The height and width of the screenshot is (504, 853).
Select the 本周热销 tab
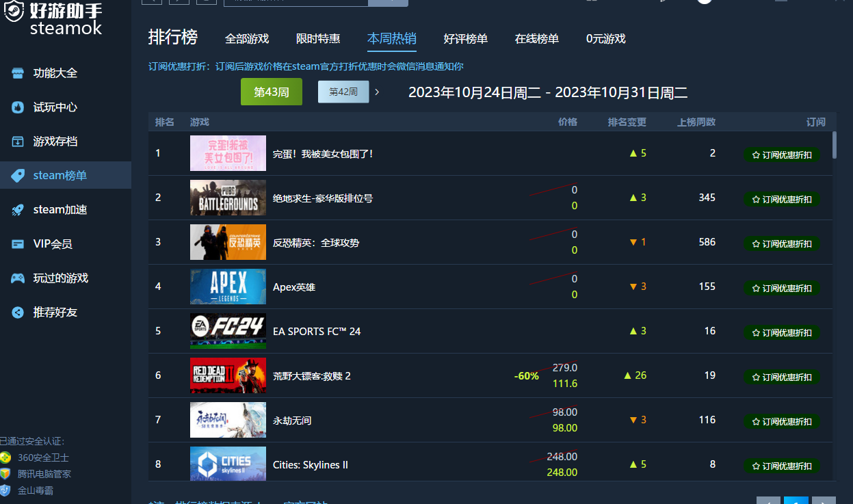392,39
